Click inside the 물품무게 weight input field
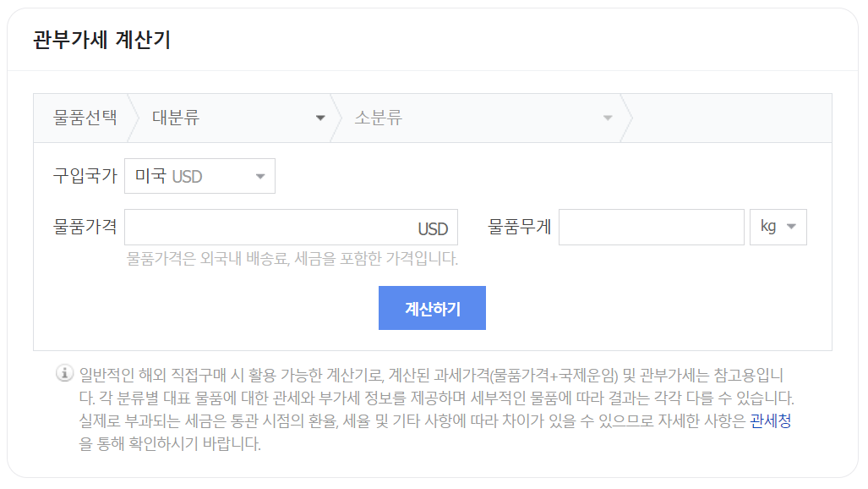Screen dimensions: 868x489 click(651, 227)
